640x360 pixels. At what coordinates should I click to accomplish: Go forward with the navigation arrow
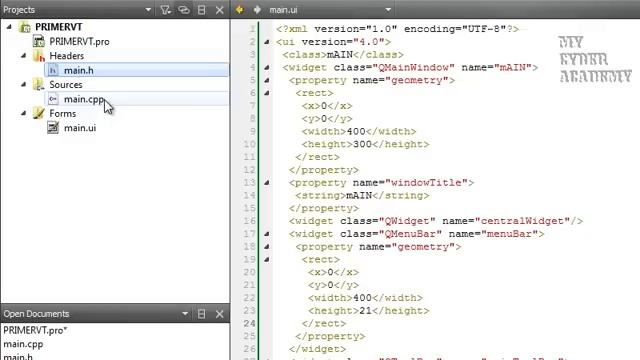pyautogui.click(x=257, y=9)
